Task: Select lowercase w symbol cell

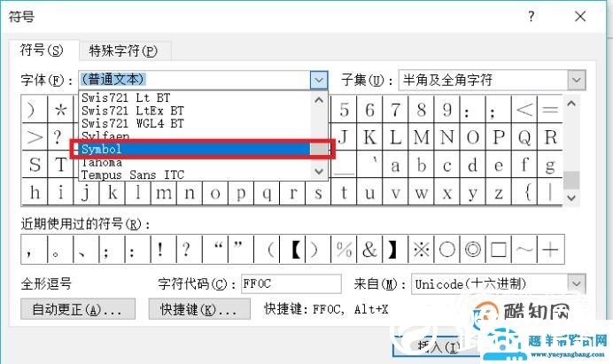Action: (x=421, y=192)
